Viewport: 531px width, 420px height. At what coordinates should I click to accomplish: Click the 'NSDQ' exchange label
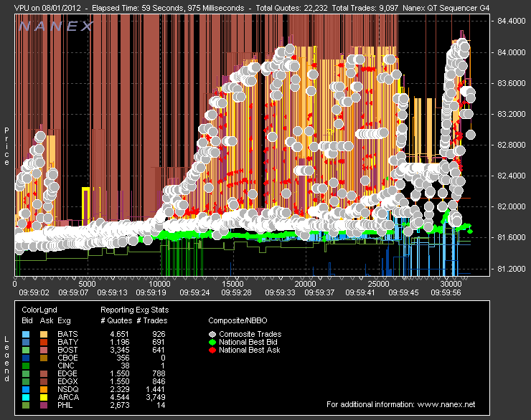67,389
